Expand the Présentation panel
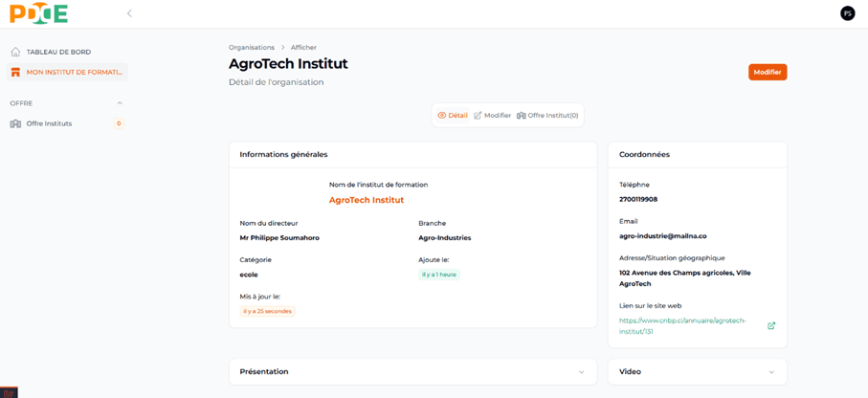 (581, 372)
